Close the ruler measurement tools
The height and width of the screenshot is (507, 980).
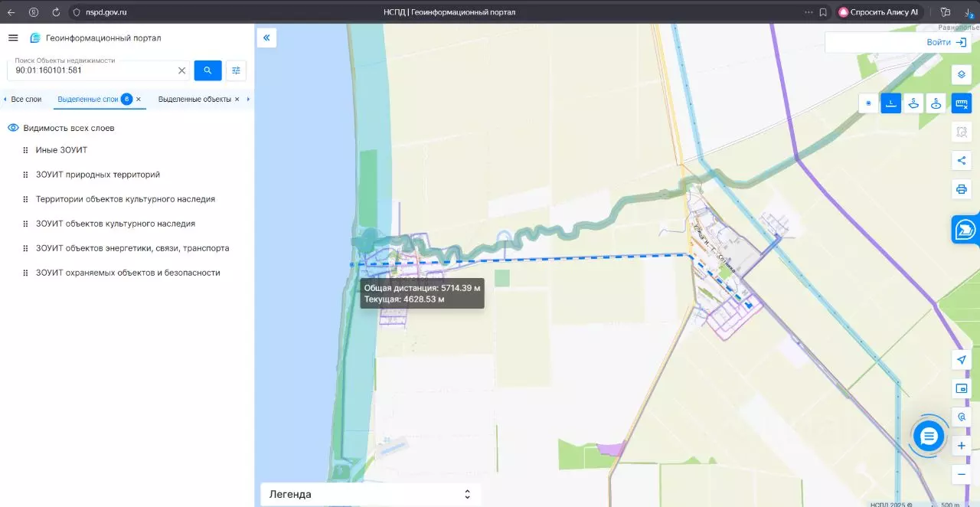[x=962, y=103]
